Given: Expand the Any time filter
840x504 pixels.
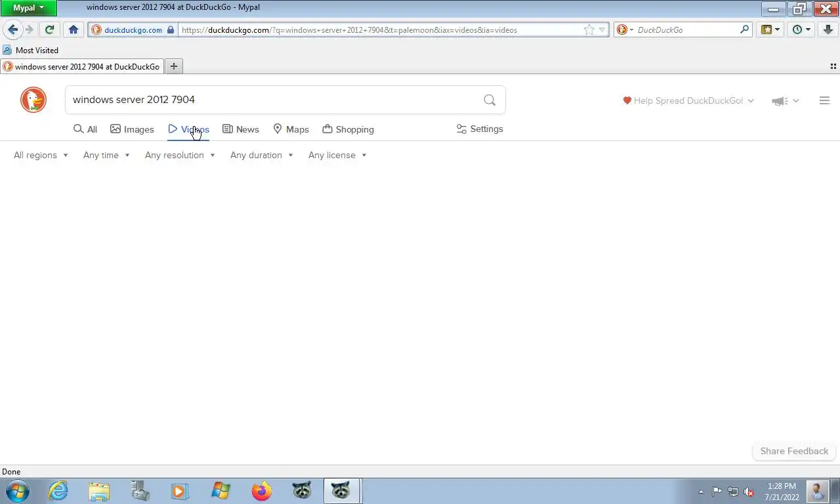Looking at the screenshot, I should coord(106,156).
